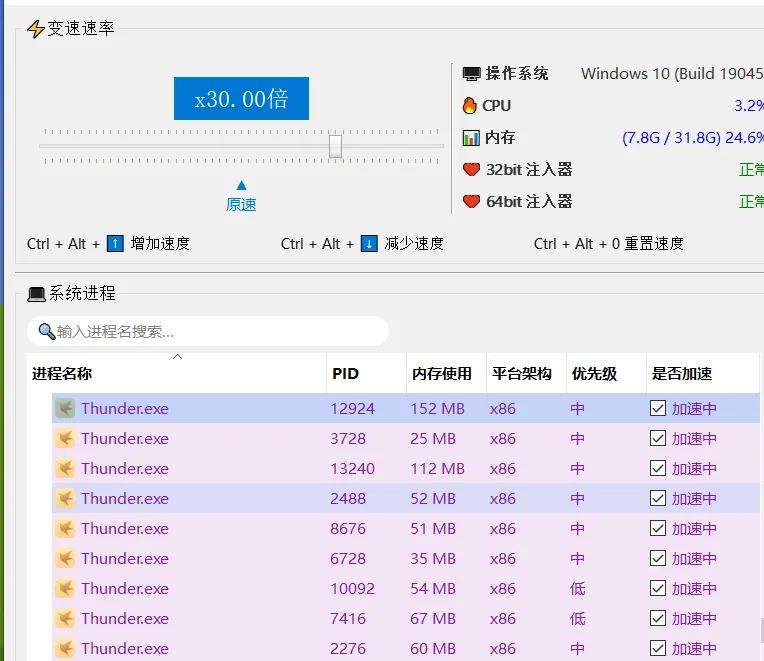
Task: Uncheck acceleration for PID 13240
Action: (x=658, y=469)
